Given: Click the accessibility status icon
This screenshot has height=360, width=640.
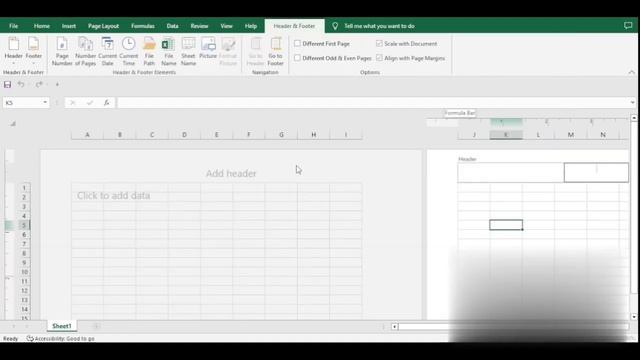Looking at the screenshot, I should click(30, 338).
